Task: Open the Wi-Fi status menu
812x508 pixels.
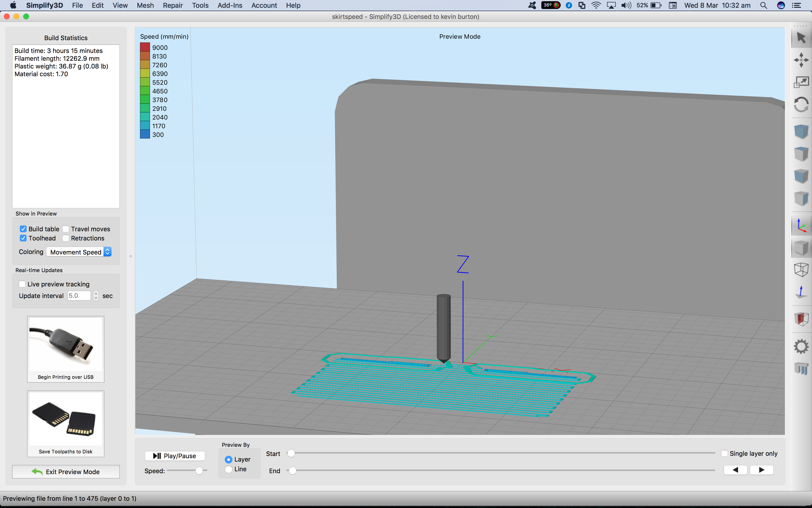Action: click(x=596, y=5)
